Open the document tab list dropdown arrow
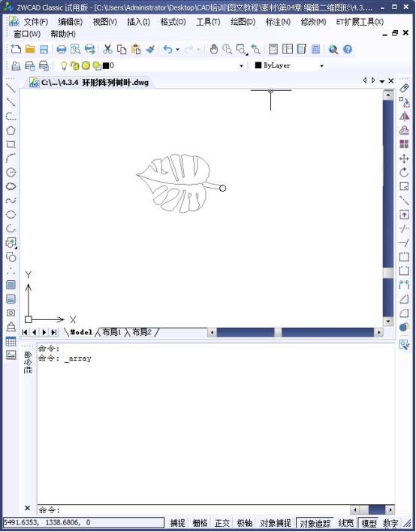Viewport: 416px width, 532px height. [381, 81]
